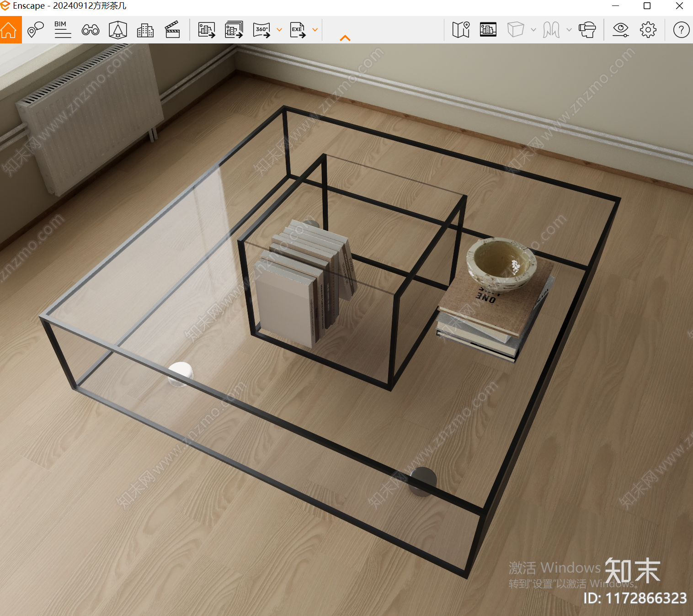693x616 pixels.
Task: Minimize the Enscape window
Action: coord(615,6)
